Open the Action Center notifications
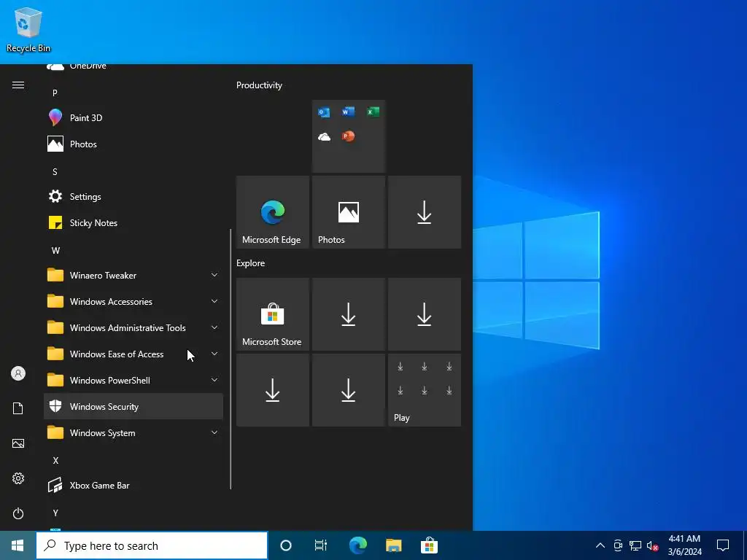747x560 pixels. pos(723,545)
